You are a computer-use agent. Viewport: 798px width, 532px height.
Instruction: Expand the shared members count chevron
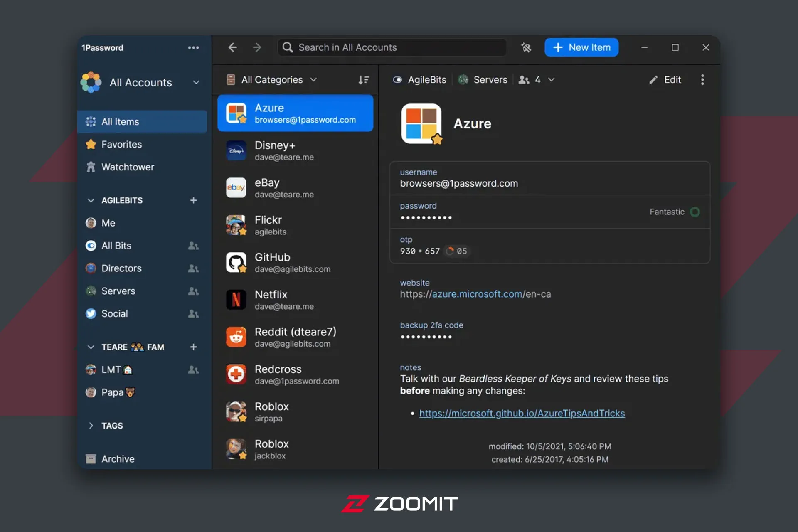(551, 80)
